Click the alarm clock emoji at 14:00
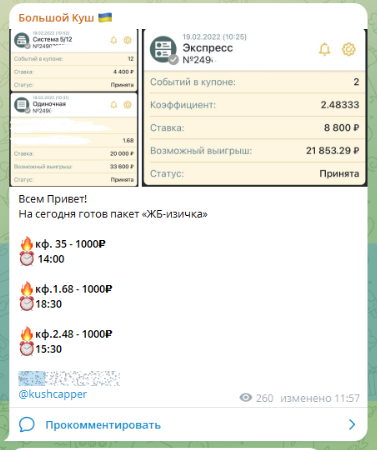 [27, 259]
